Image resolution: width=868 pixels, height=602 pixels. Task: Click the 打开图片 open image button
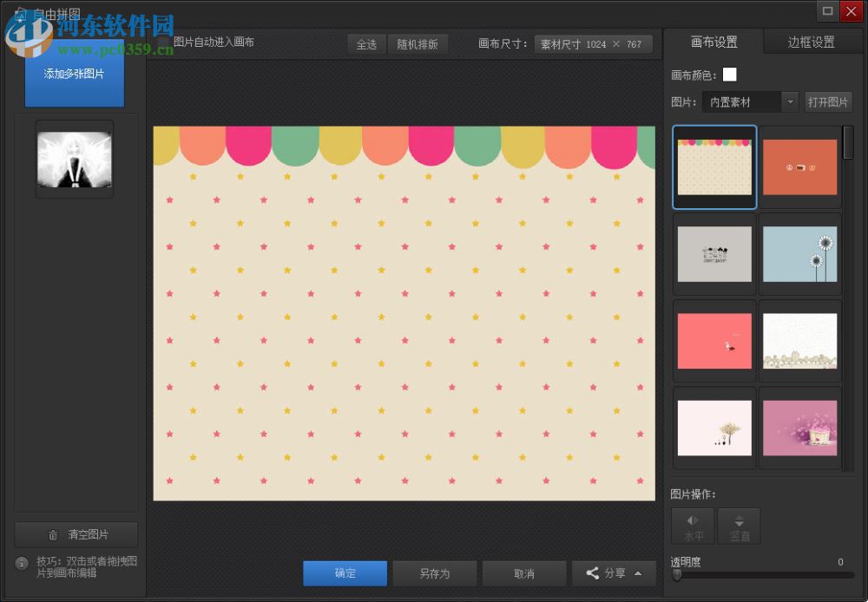tap(828, 101)
